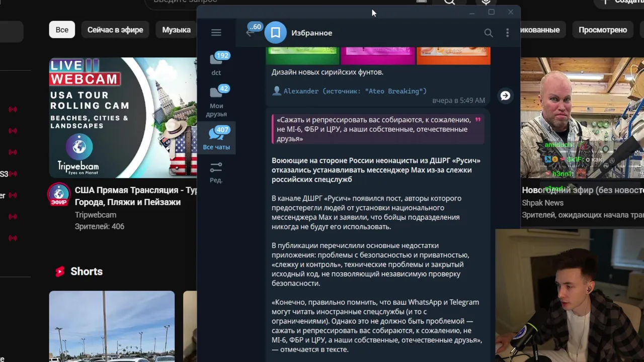The width and height of the screenshot is (644, 362).
Task: Open the Избранное bookmark avatar
Action: coord(275,33)
